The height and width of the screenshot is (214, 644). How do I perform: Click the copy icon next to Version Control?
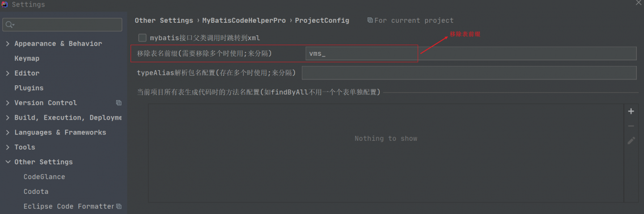pos(119,103)
